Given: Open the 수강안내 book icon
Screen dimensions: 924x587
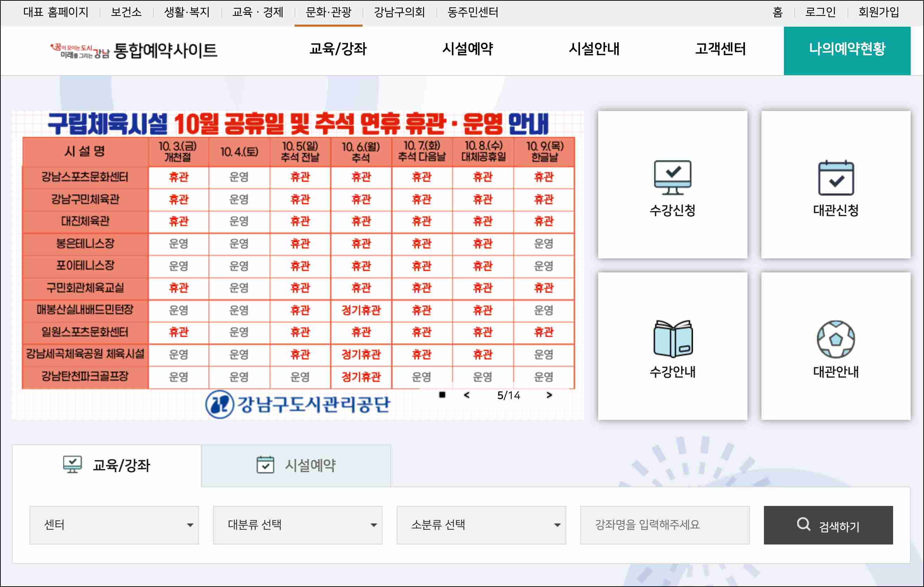Looking at the screenshot, I should tap(672, 339).
